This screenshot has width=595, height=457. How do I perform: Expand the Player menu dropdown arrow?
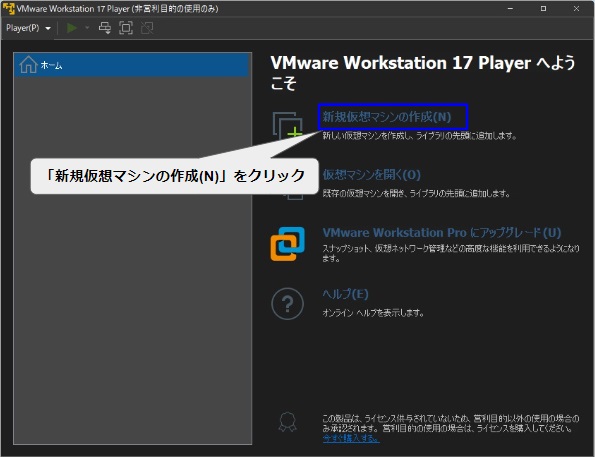(x=48, y=28)
